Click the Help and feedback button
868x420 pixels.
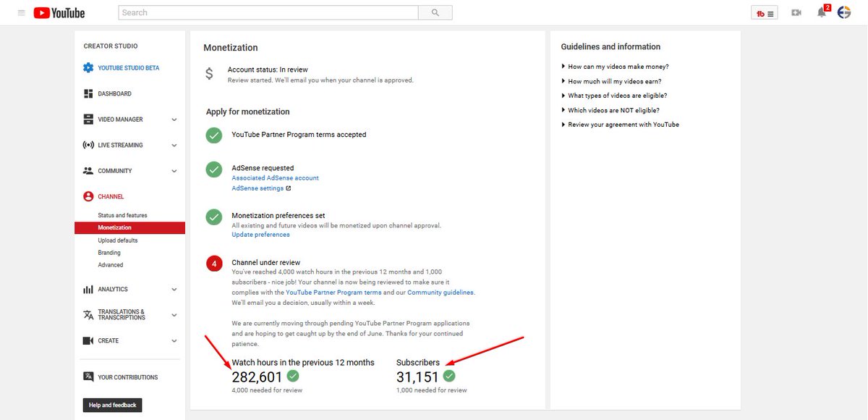coord(112,405)
